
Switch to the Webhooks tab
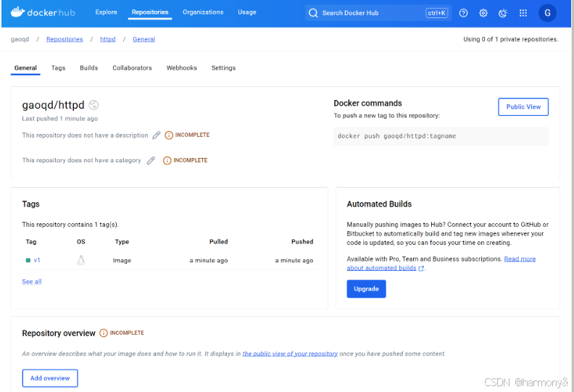click(x=182, y=67)
